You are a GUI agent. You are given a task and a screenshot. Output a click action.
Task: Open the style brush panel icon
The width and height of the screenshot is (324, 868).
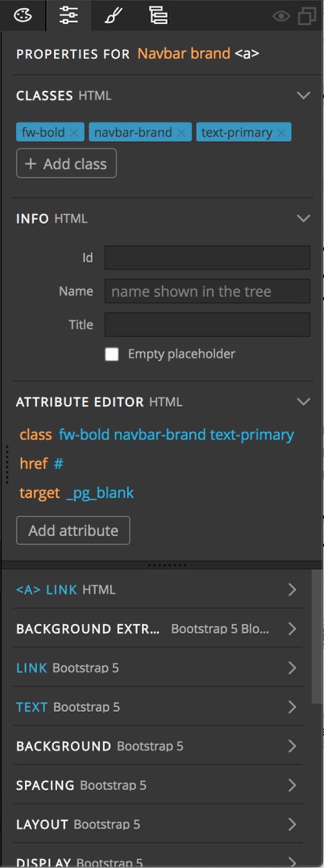[113, 15]
